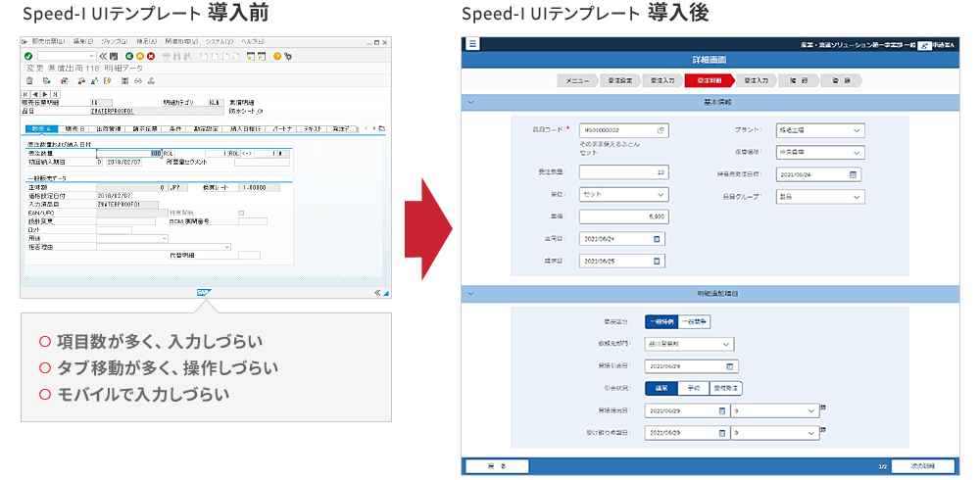Go to previous item with left arrow
Screen dimensions: 980x480
click(35, 94)
